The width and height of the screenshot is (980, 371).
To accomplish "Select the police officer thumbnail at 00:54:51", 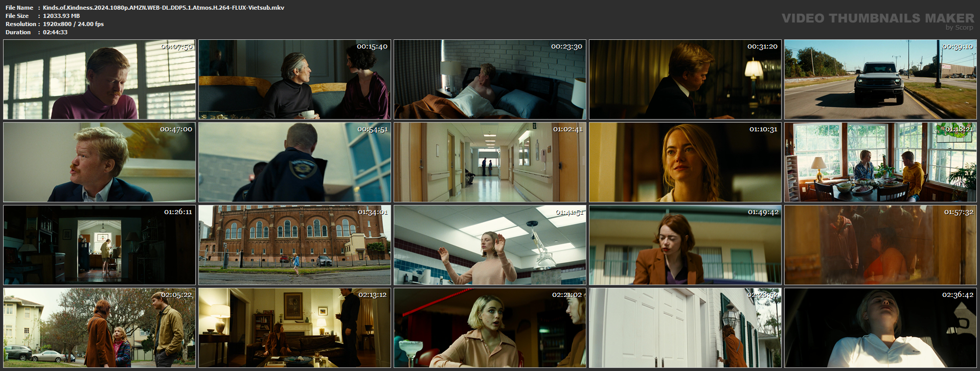I will coord(294,162).
